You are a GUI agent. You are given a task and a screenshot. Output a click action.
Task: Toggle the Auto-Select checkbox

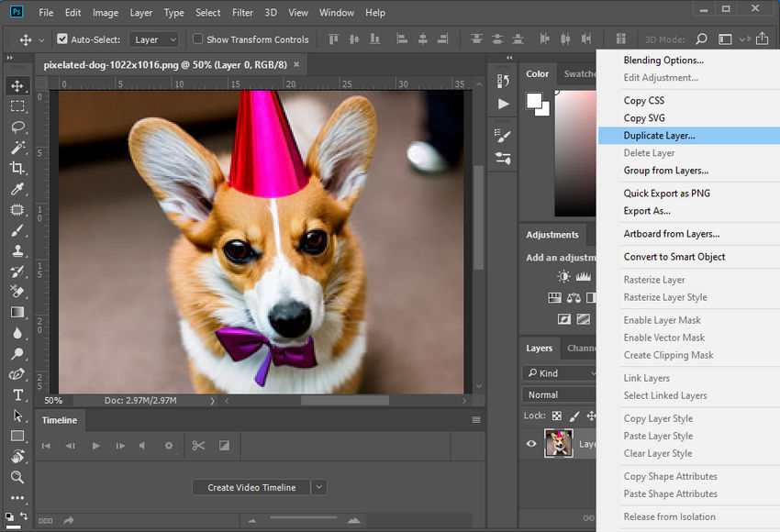tap(62, 39)
